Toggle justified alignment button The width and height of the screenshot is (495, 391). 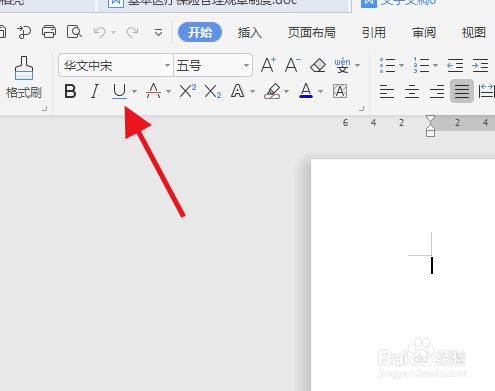tap(462, 91)
